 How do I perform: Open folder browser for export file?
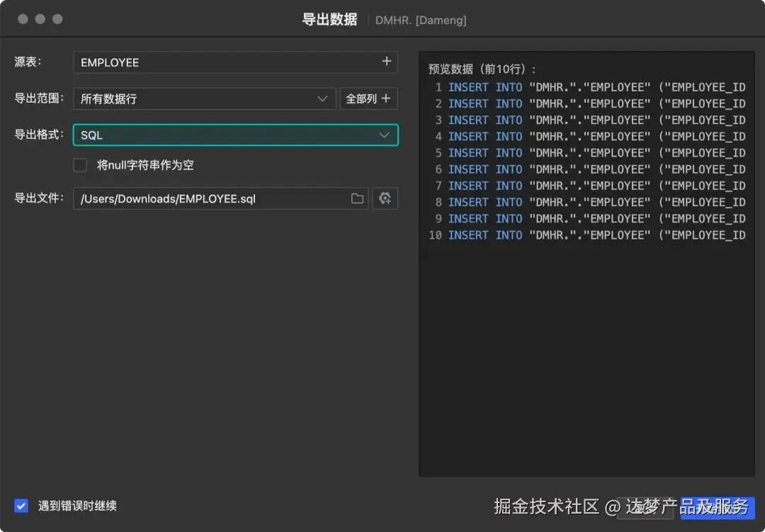pos(357,198)
